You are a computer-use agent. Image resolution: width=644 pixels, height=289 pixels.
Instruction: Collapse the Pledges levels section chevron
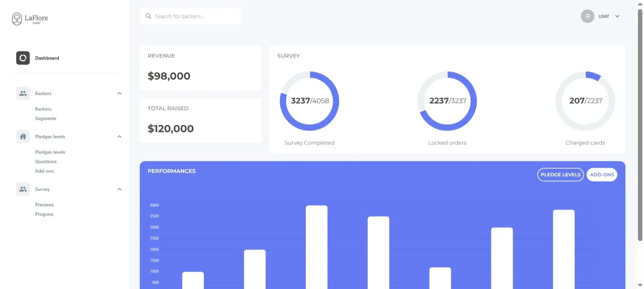click(119, 137)
